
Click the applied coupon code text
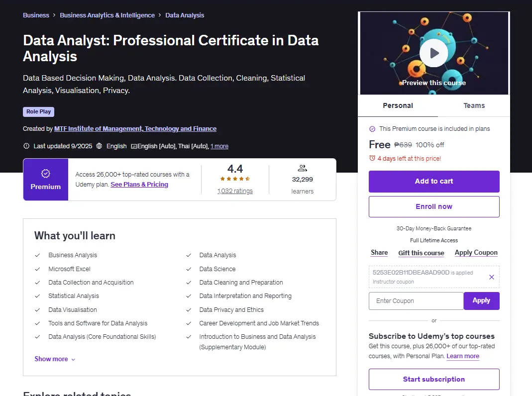coord(411,273)
